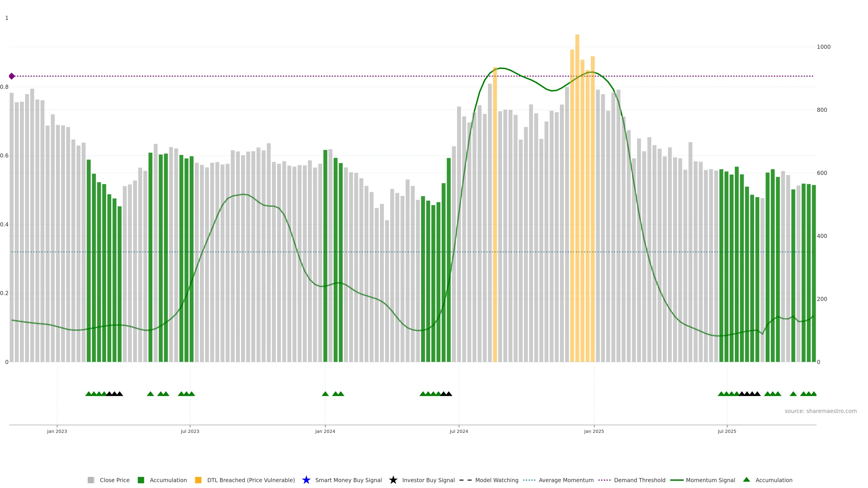Screen dimensions: 868x488
Task: Click the Jul 2024 axis label
Action: (459, 431)
